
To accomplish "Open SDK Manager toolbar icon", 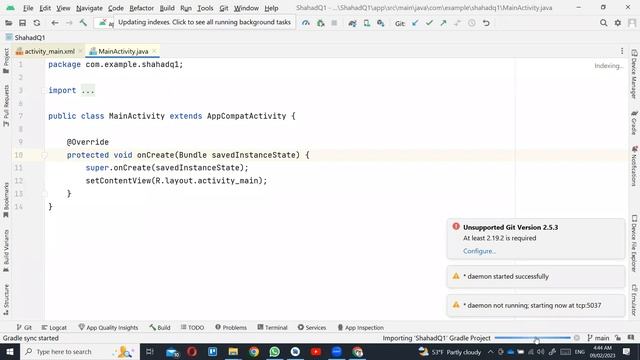I will point(380,23).
